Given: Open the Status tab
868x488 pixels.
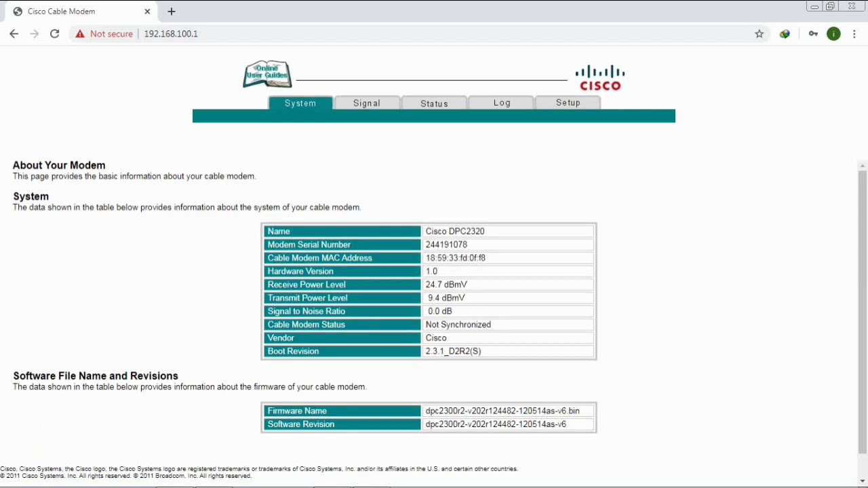Looking at the screenshot, I should pos(434,103).
